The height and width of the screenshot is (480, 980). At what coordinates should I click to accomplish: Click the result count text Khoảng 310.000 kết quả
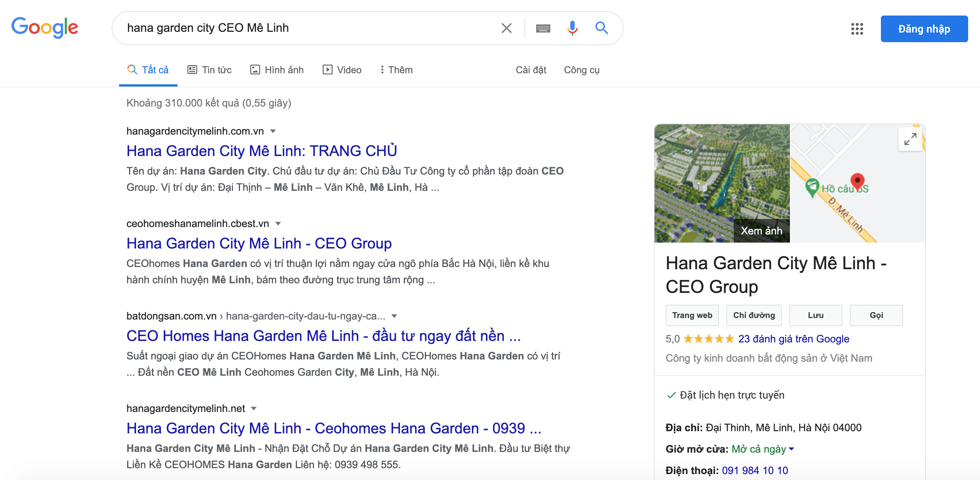(209, 103)
